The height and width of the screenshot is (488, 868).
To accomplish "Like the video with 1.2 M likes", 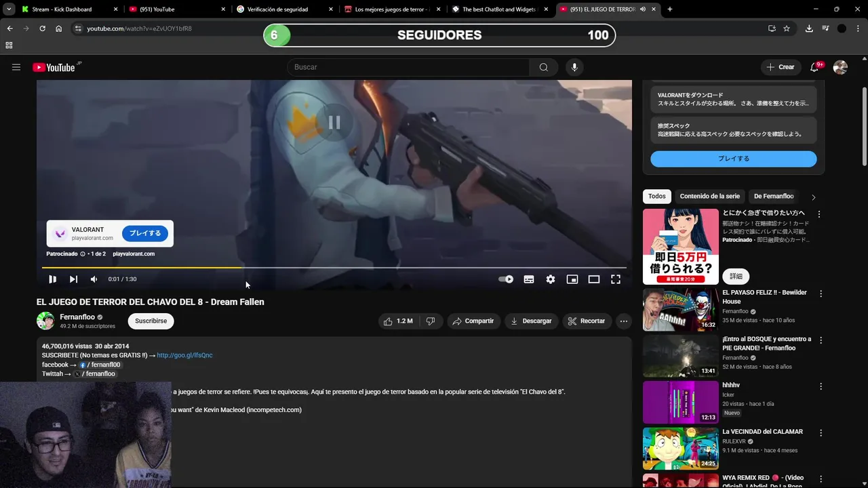I will coord(399,321).
